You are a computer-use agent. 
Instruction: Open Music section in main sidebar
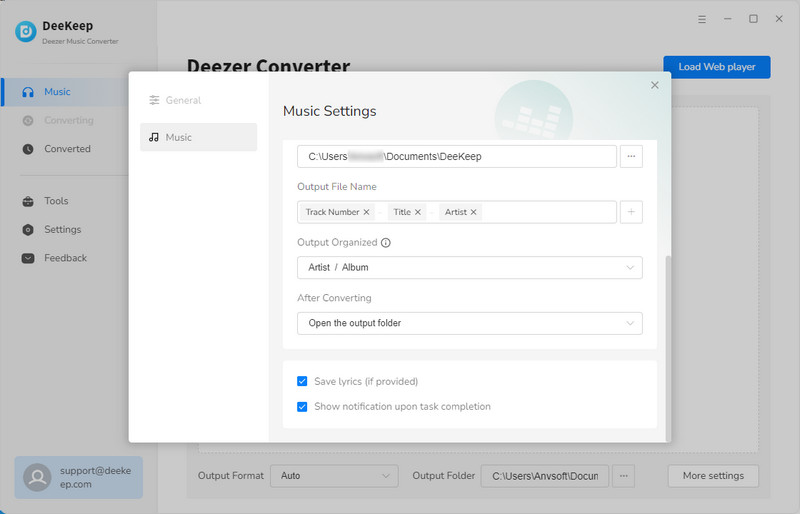(x=65, y=92)
